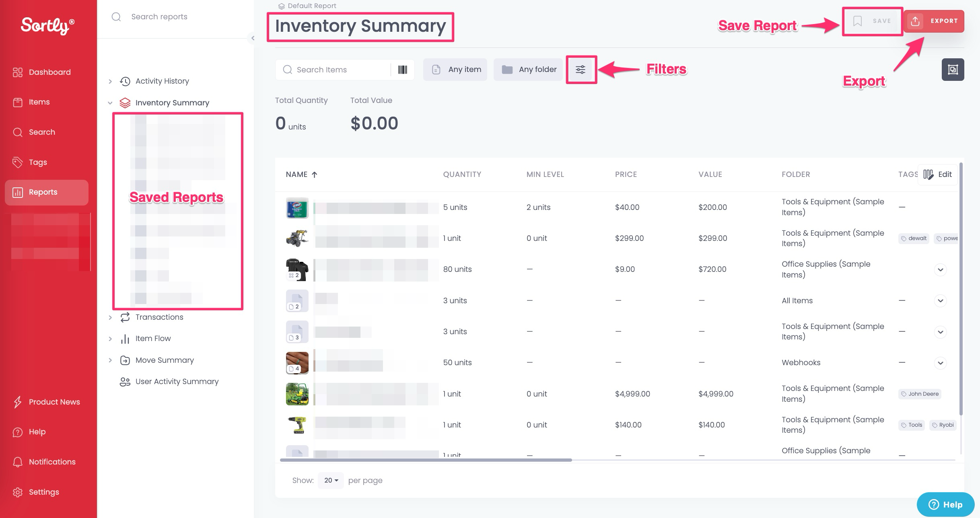This screenshot has height=518, width=980.
Task: Open the 20 per page dropdown
Action: pos(331,480)
